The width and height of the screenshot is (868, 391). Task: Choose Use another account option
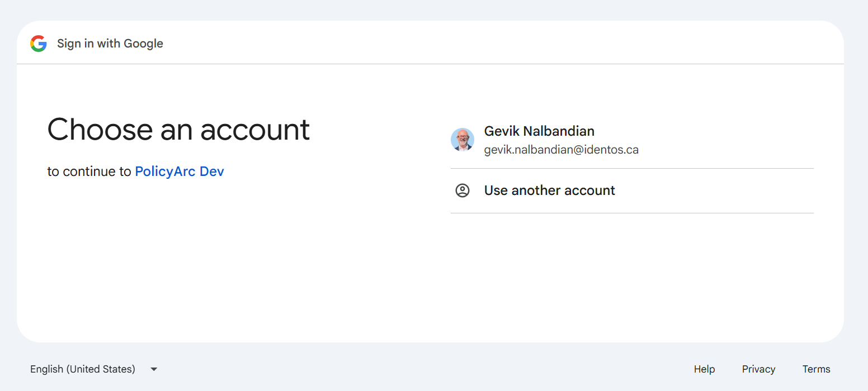click(x=632, y=190)
